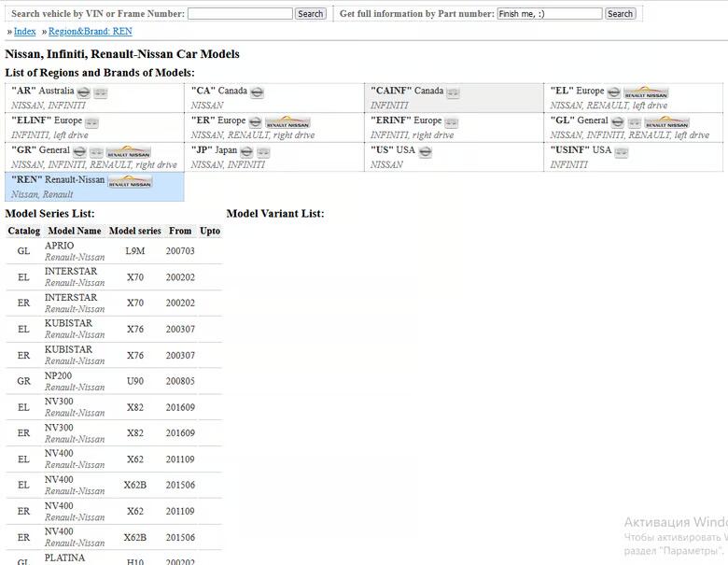Click the Renault-Nissan badge in "ER" Europe cell

[287, 122]
